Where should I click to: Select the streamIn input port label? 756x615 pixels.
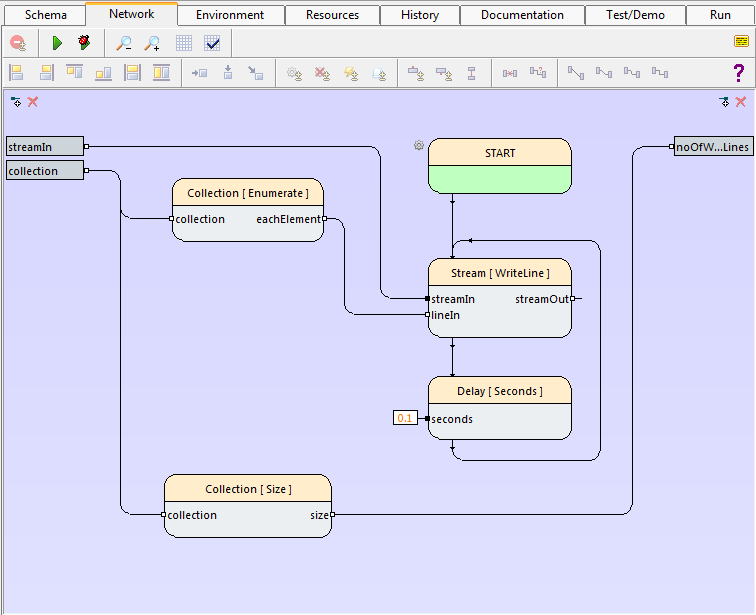pyautogui.click(x=45, y=147)
